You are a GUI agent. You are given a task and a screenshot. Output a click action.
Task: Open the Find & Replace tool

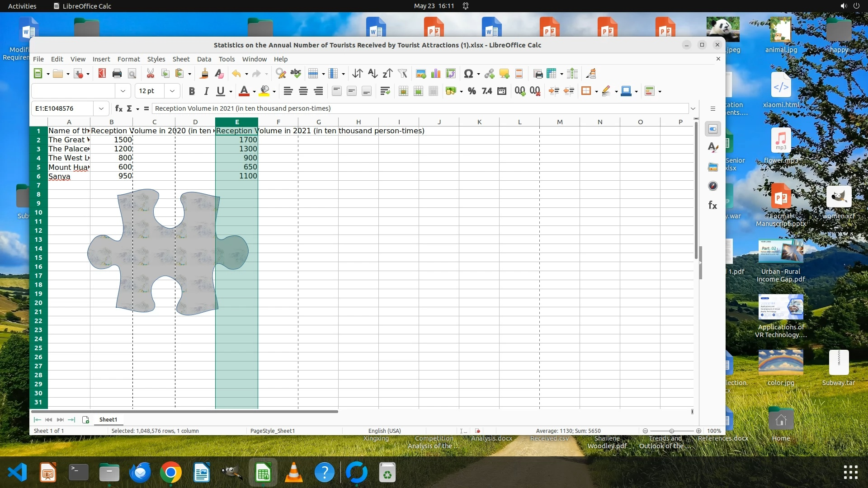pyautogui.click(x=281, y=74)
